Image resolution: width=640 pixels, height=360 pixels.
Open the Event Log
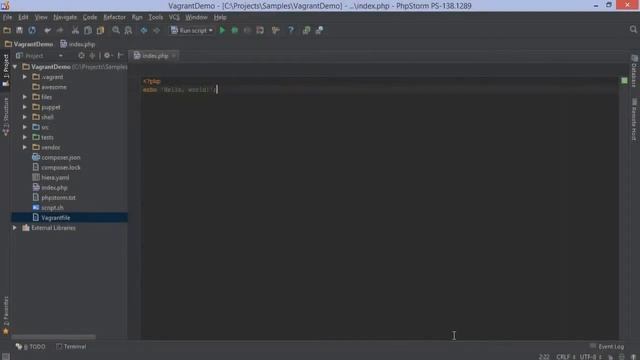pyautogui.click(x=607, y=347)
